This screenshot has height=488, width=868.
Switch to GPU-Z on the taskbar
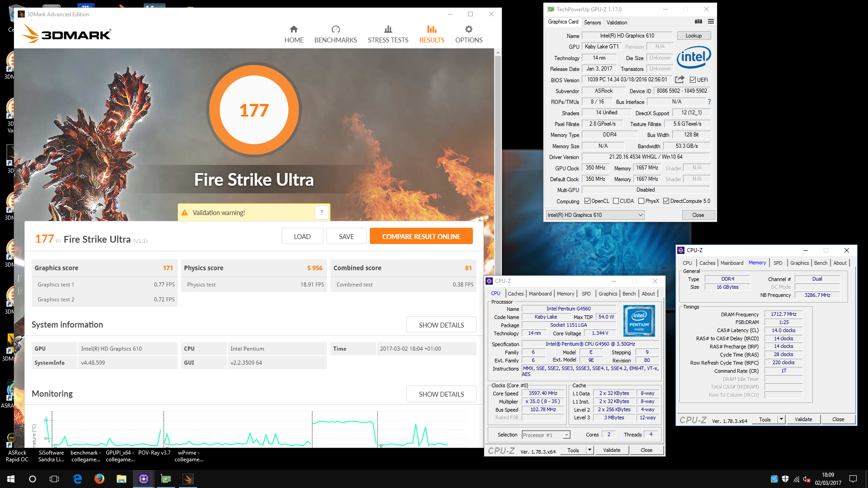[x=166, y=479]
